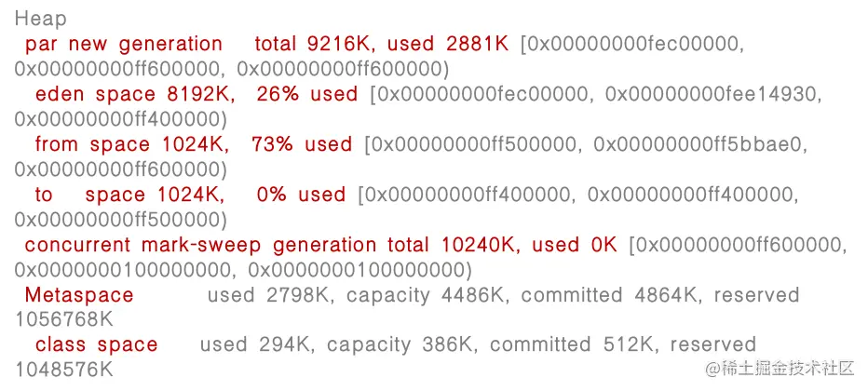Click "total 9216K, used 2881K" text

[382, 44]
